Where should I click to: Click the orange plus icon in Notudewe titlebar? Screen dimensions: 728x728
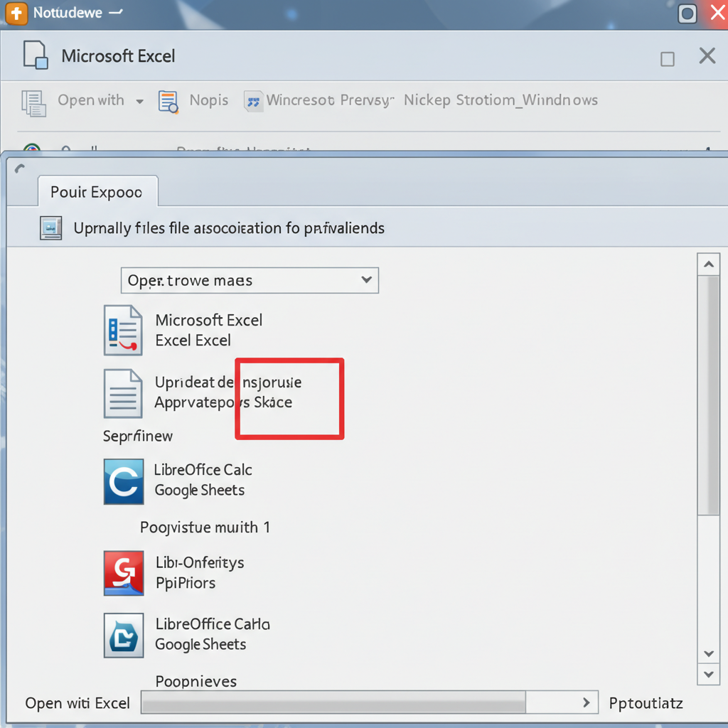point(16,13)
